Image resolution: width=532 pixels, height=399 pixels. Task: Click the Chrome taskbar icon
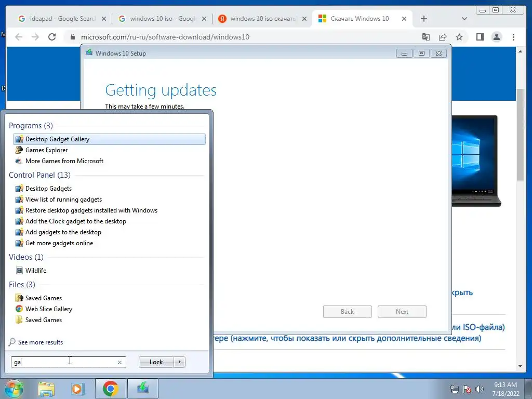click(x=110, y=389)
